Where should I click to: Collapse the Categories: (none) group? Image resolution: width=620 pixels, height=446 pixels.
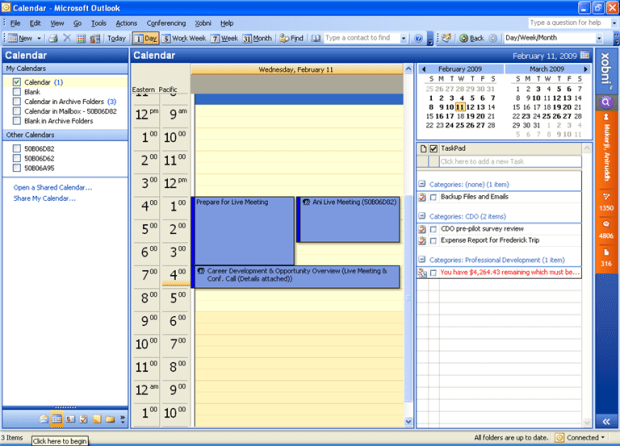[x=422, y=184]
